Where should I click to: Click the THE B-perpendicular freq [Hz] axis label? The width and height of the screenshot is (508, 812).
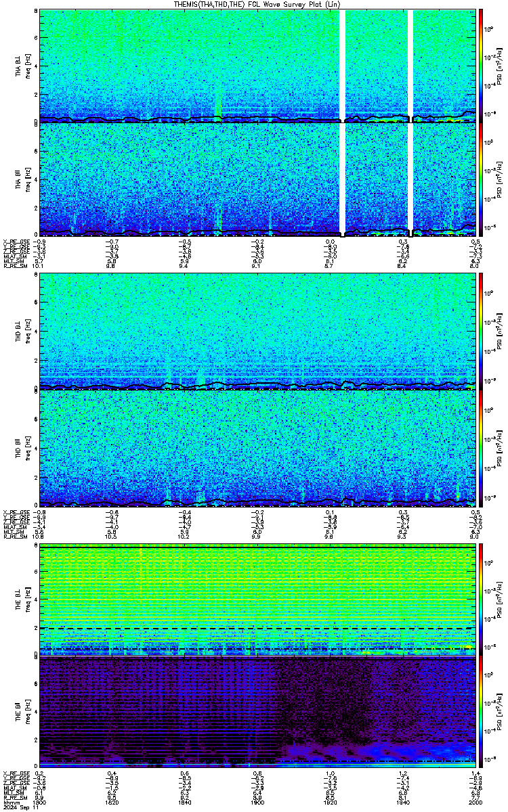tap(27, 598)
